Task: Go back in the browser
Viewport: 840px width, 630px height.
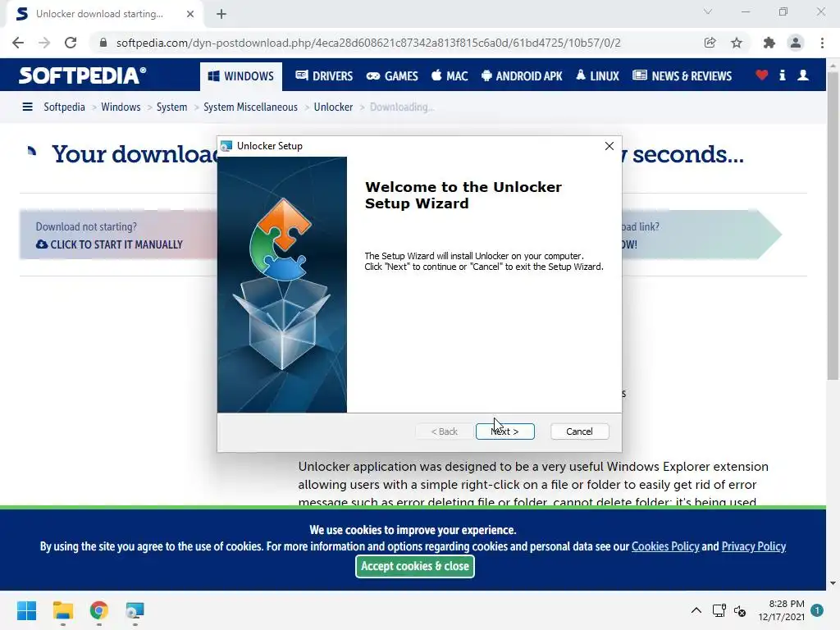Action: (18, 43)
